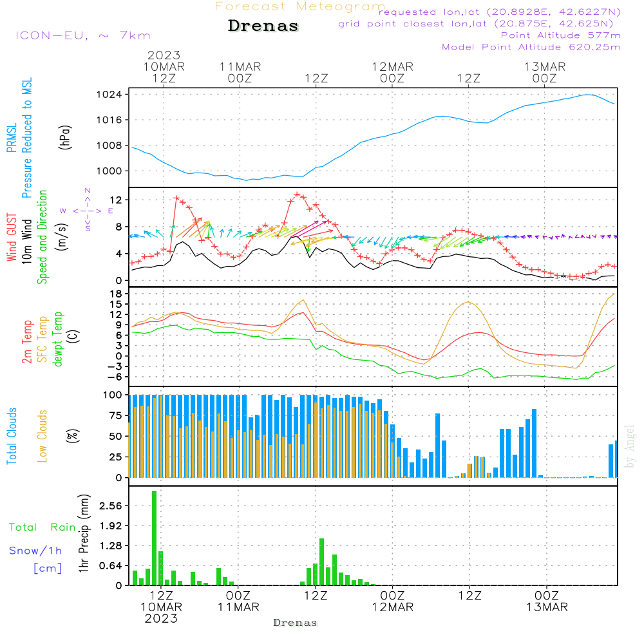Click the 25 on cloud axis

[116, 457]
